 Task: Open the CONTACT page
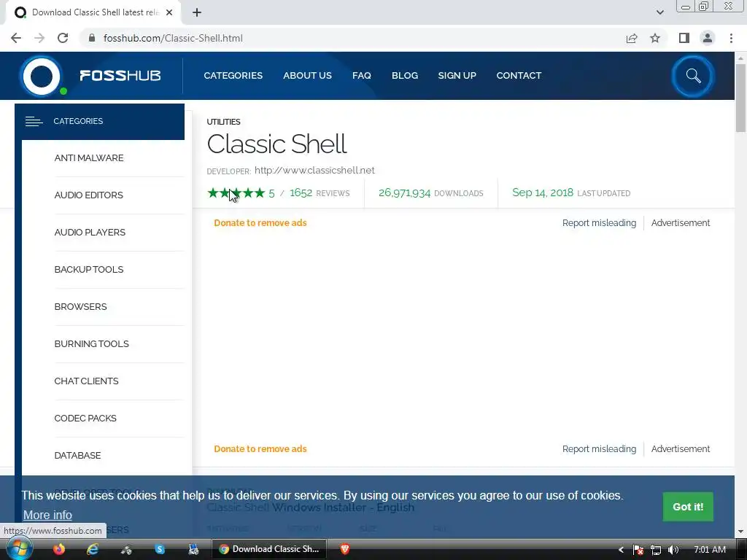519,76
